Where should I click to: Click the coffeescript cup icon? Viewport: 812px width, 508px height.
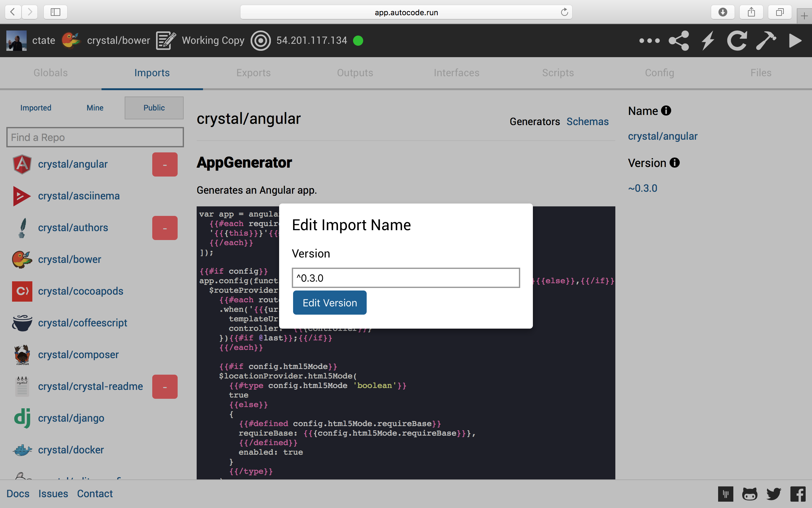point(22,323)
